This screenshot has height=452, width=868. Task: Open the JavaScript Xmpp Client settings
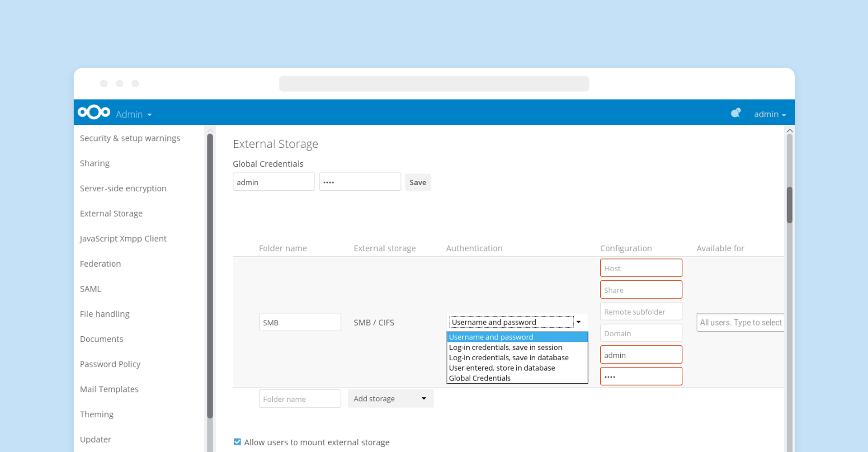[123, 238]
